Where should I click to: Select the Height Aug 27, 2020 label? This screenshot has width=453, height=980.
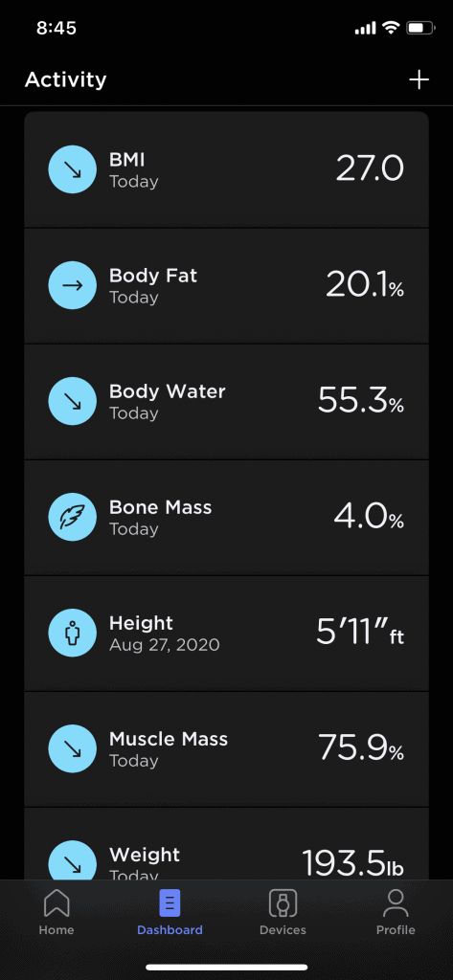point(165,645)
